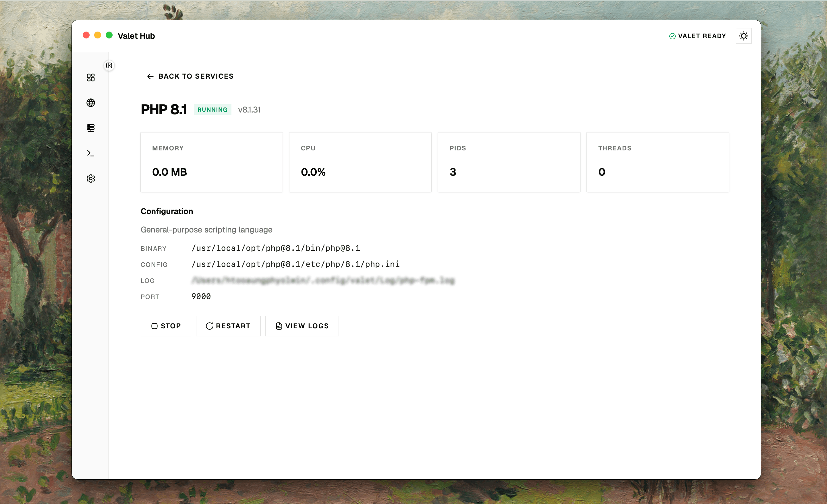Click the RUNNING status badge
This screenshot has width=827, height=504.
[x=212, y=110]
